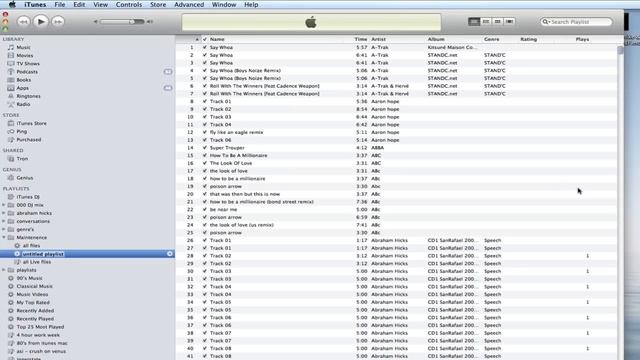Sort by Time column header

point(361,39)
